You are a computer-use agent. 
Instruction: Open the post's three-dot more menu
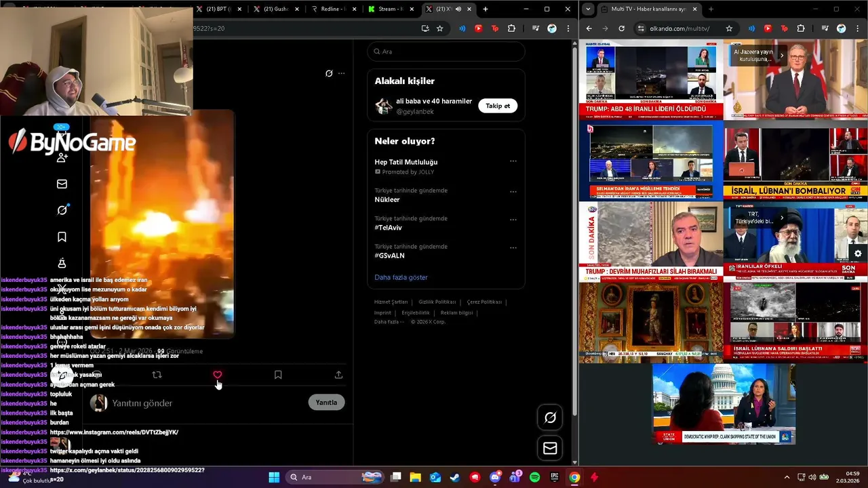coord(341,73)
